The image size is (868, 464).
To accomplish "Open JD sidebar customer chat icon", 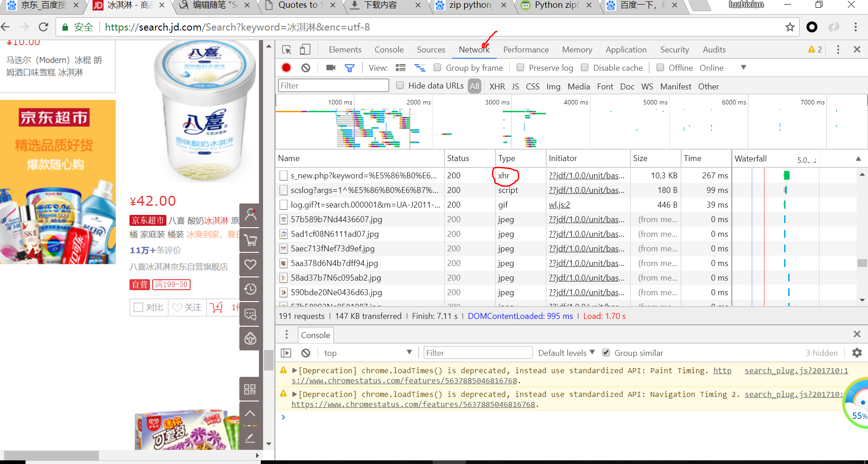I will point(250,314).
